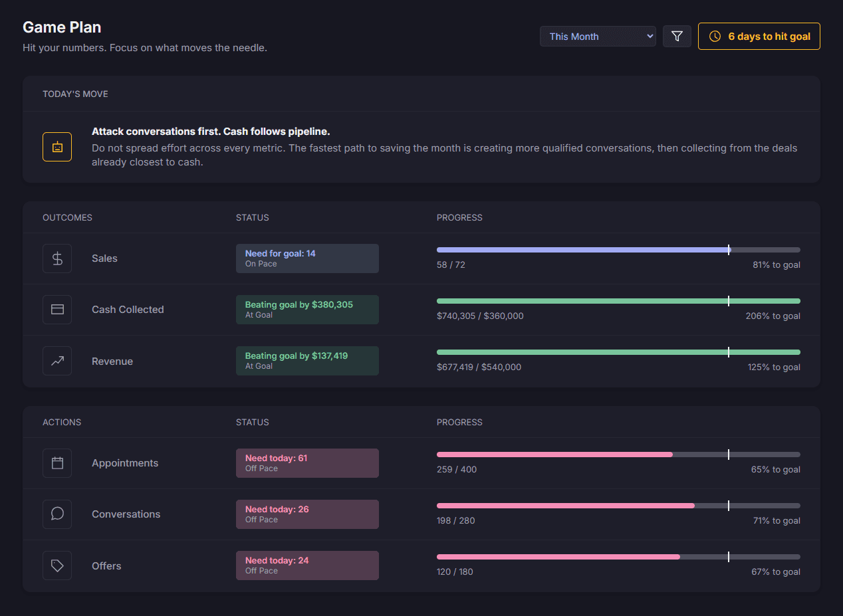Click the Cash Collected card icon
The width and height of the screenshot is (843, 616).
57,310
